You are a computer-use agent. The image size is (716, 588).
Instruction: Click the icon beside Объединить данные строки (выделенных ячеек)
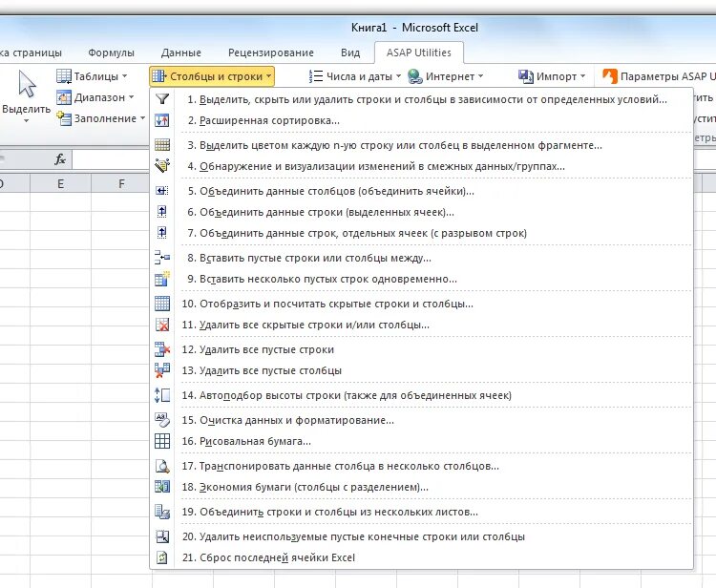pos(162,212)
